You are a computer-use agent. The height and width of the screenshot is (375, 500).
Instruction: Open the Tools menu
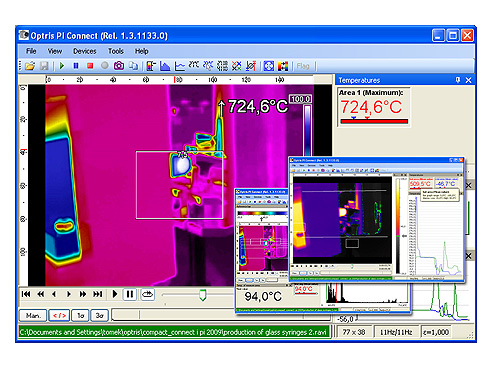[116, 51]
